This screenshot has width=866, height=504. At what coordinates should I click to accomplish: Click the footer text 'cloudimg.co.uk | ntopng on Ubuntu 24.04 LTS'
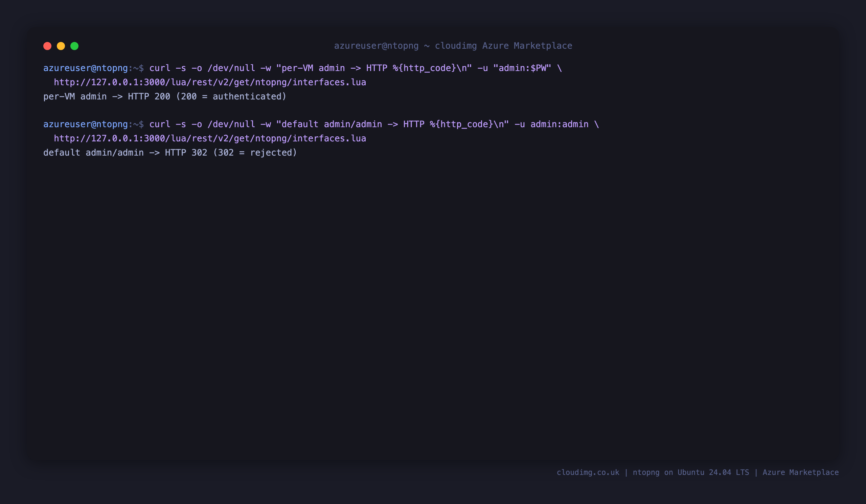tap(653, 473)
